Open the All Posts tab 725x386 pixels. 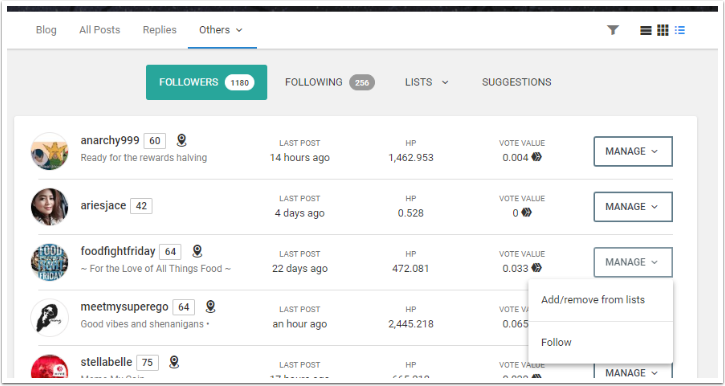point(99,30)
